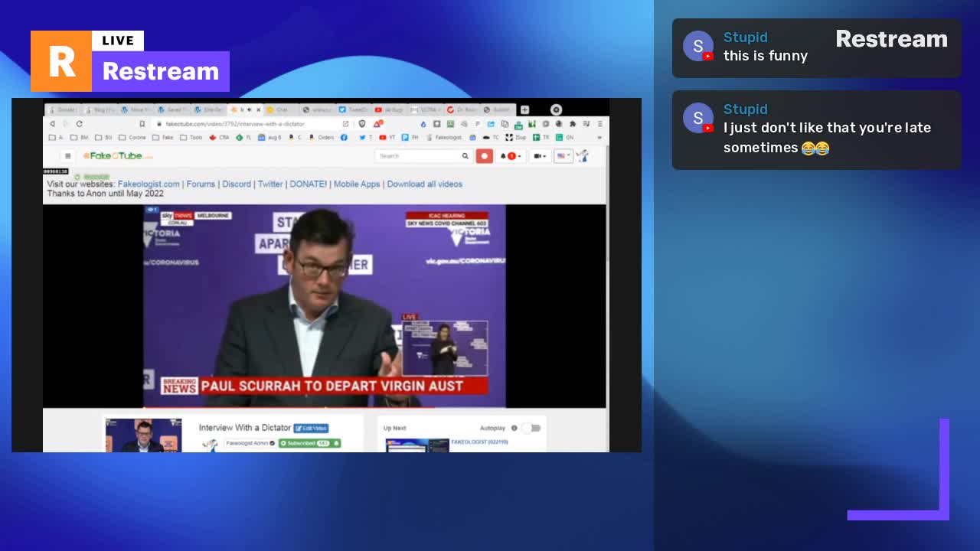Image resolution: width=980 pixels, height=551 pixels.
Task: Click the FakeoTube search field
Action: coord(417,156)
